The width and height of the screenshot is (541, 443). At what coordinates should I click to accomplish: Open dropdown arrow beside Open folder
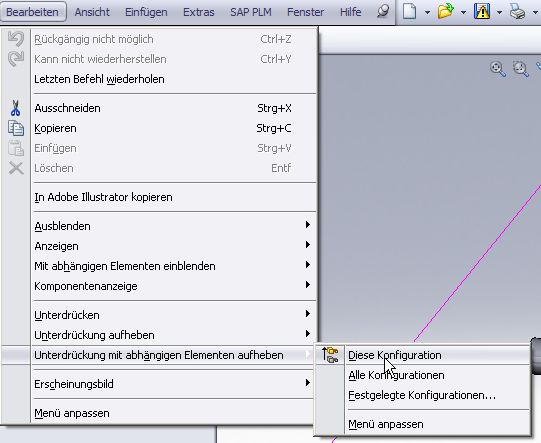[463, 12]
